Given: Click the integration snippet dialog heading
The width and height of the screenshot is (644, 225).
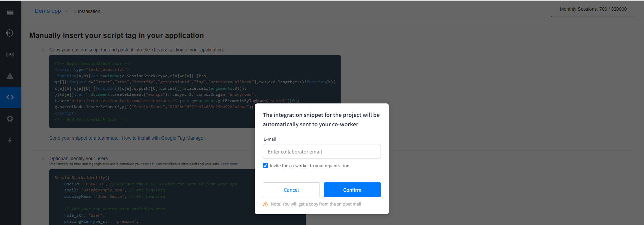Looking at the screenshot, I should 321,120.
